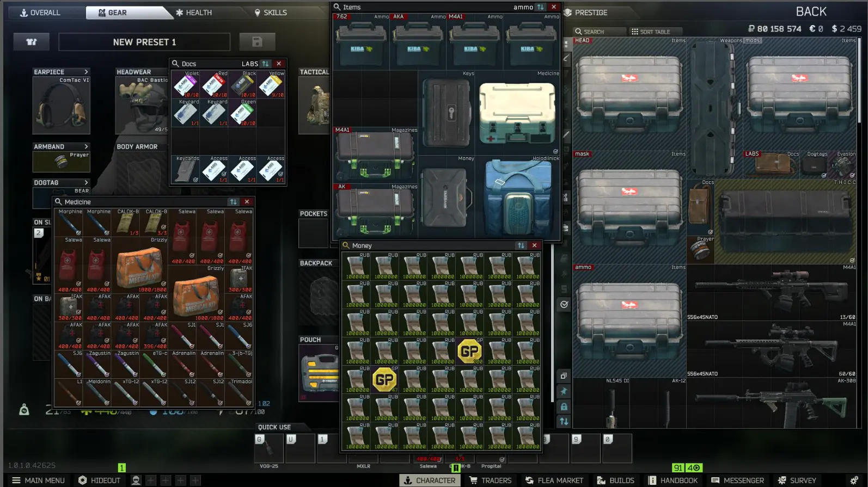Toggle the checkmark filter on stash sidebar
Viewport: 868px width, 487px height.
[564, 305]
